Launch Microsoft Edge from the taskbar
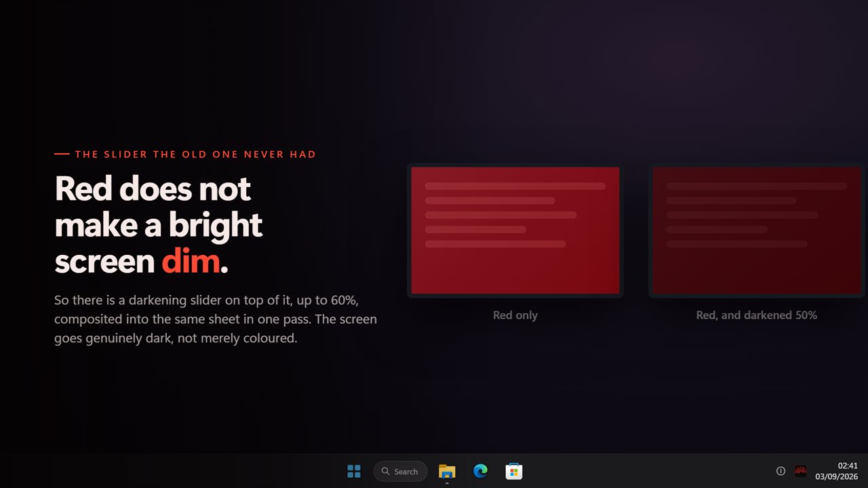The image size is (868, 488). click(x=480, y=471)
